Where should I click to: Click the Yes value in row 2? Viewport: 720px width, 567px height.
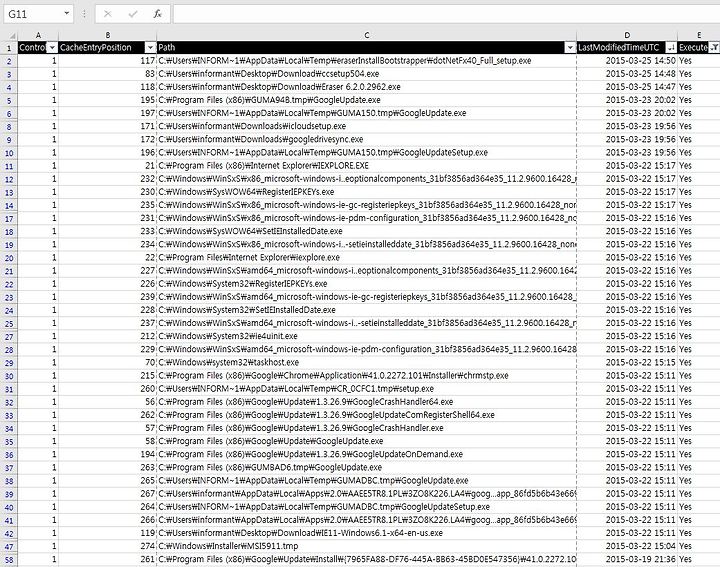click(x=685, y=61)
